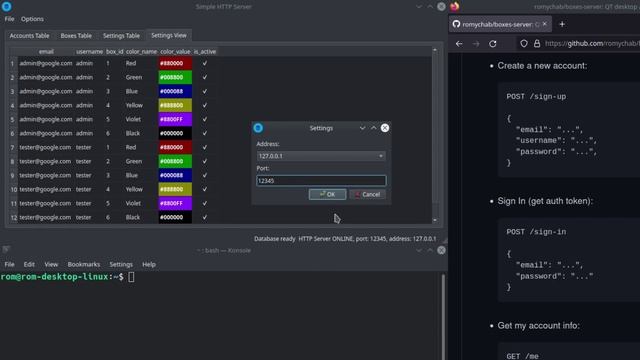Click the Simple HTTP Server app icon
This screenshot has height=360, width=640.
coord(7,6)
